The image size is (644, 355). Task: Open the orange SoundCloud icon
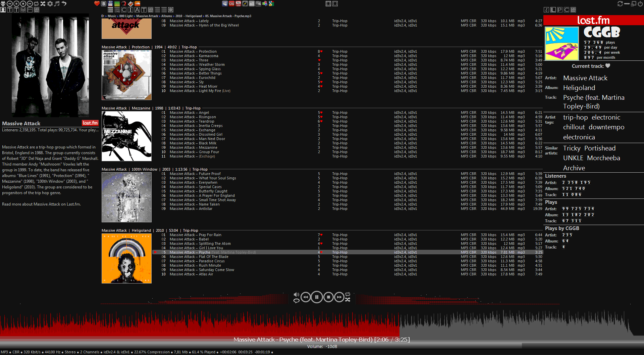(x=137, y=4)
